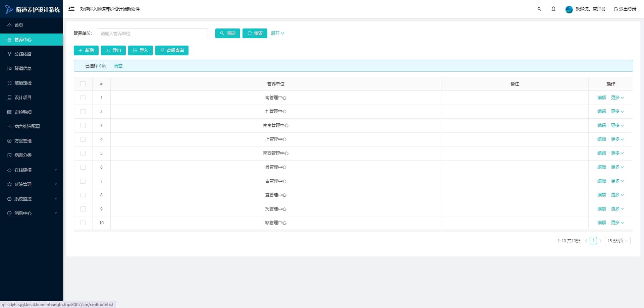
Task: Check the checkbox for row 6 景管理中心
Action: [83, 167]
